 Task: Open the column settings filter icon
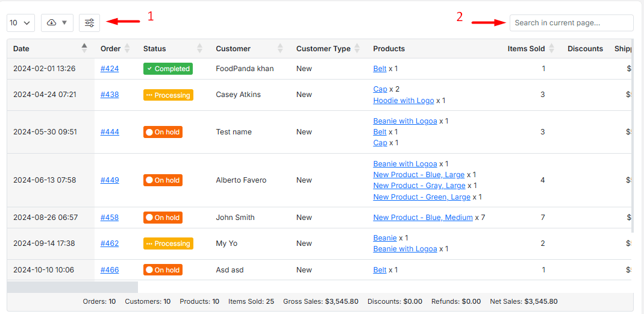[x=89, y=23]
